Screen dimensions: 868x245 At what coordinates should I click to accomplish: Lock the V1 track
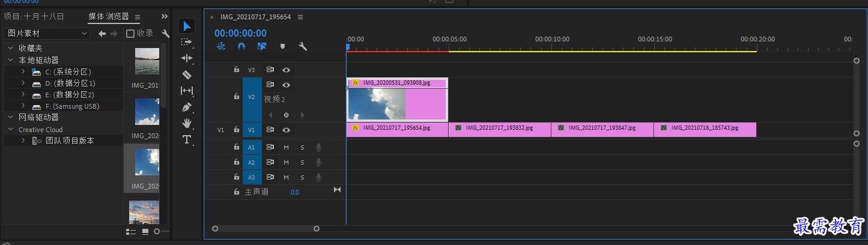coord(237,130)
